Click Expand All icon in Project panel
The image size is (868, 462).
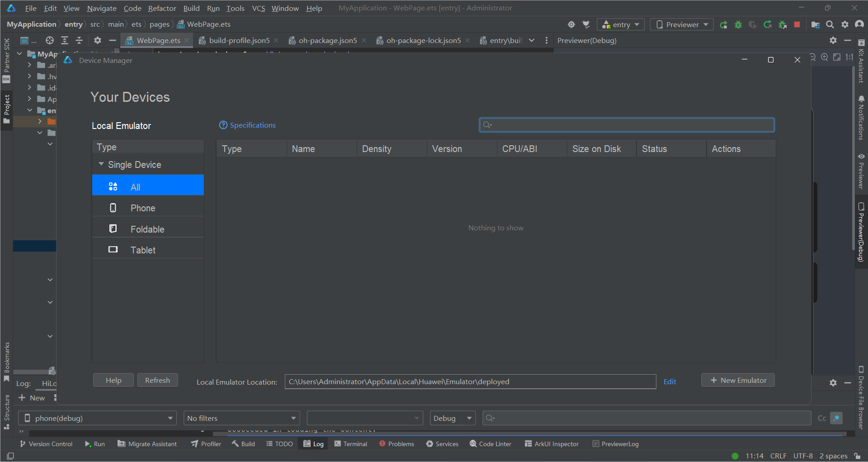[x=65, y=40]
